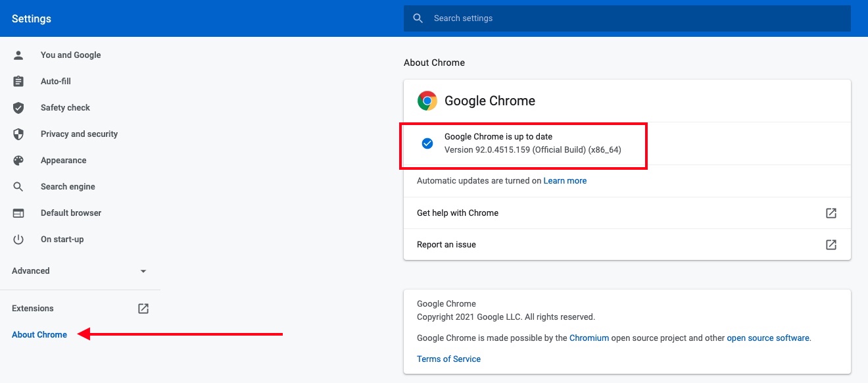Click the external link icon for Report an issue
Viewport: 868px width, 383px height.
pyautogui.click(x=831, y=245)
